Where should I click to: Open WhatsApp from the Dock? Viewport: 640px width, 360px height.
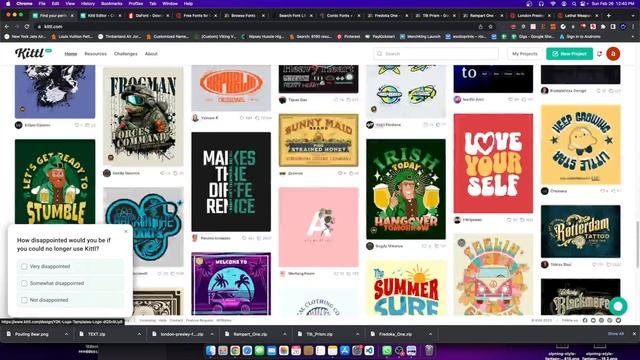coord(387,350)
